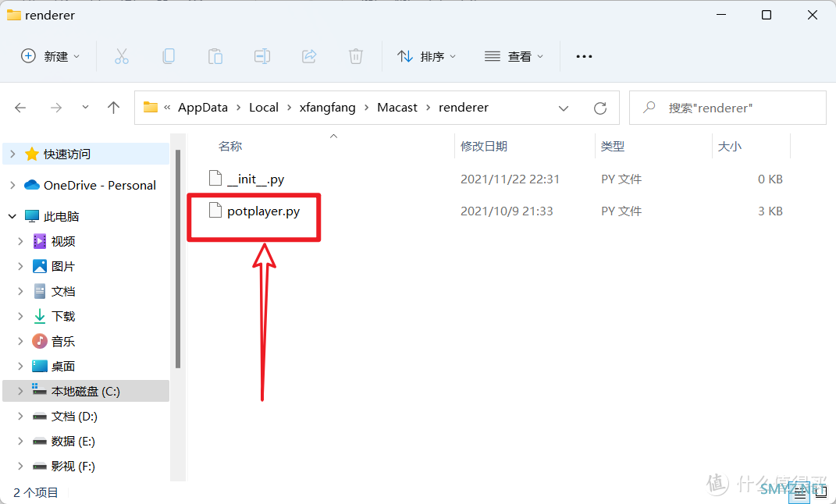836x504 pixels.
Task: Open 下载 Downloads in sidebar
Action: 63,317
